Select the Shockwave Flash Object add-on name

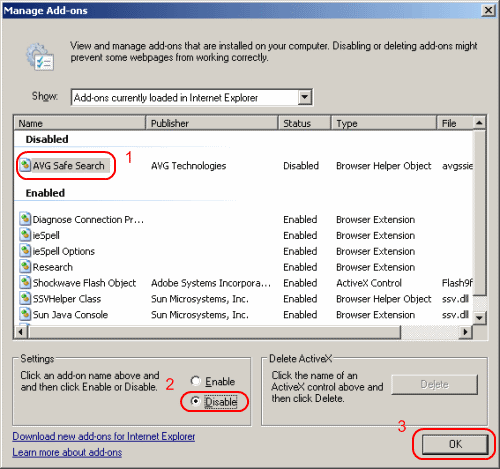click(x=84, y=283)
